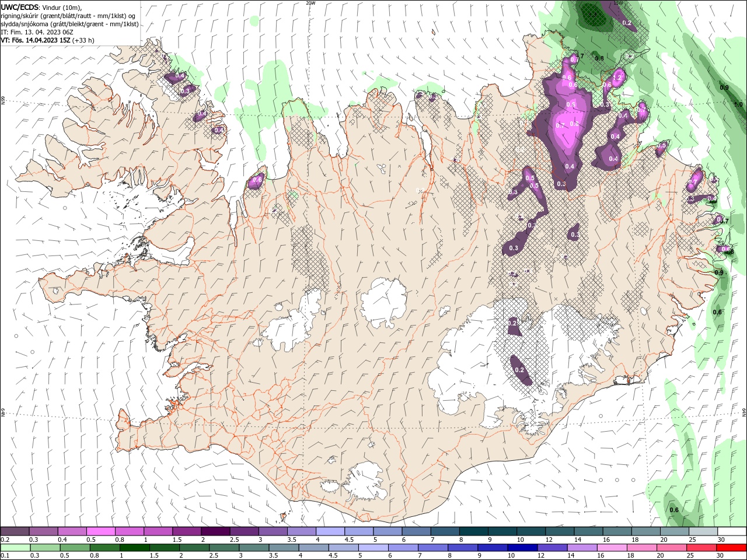
Task: Click the lavender 4 snow legend swatch
Action: pyautogui.click(x=330, y=531)
